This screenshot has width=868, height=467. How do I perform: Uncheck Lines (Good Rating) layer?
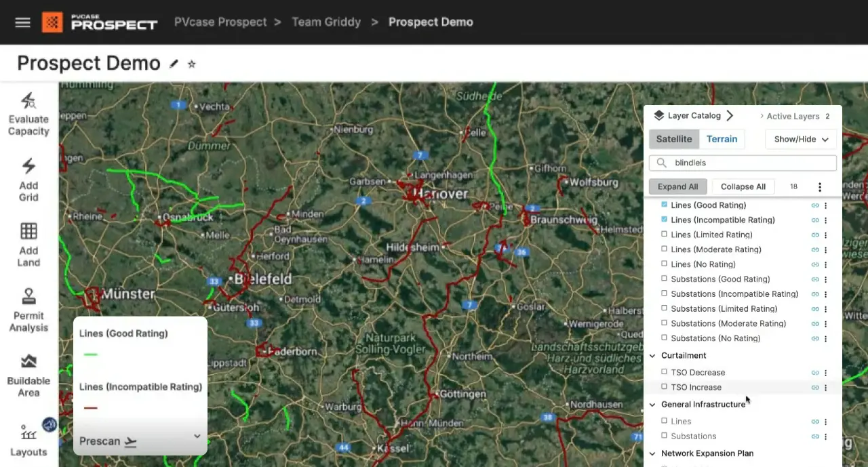(665, 205)
